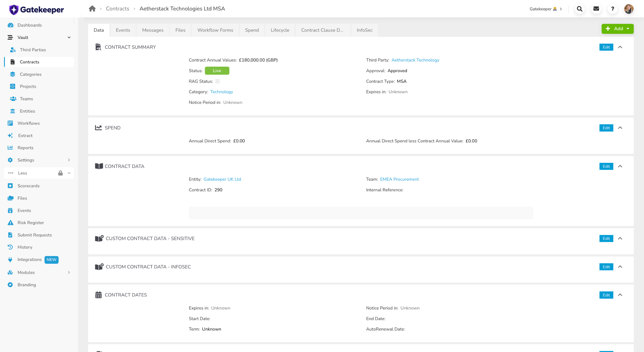Click the Settings gear icon
Image resolution: width=644 pixels, height=352 pixels.
10,160
